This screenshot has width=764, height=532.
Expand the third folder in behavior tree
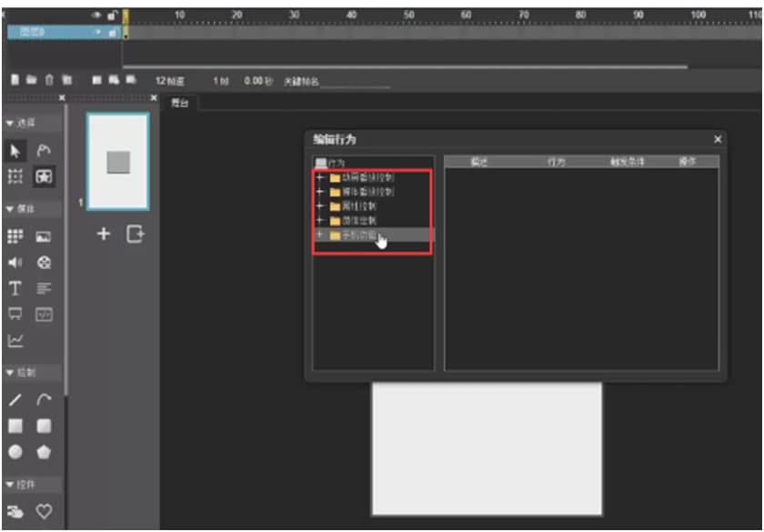pos(319,206)
